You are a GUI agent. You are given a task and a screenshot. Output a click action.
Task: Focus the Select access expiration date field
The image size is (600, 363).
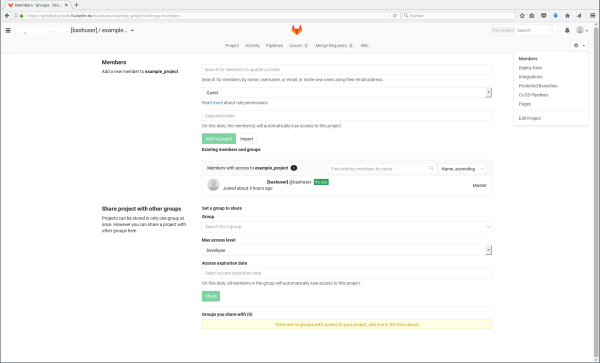point(347,273)
